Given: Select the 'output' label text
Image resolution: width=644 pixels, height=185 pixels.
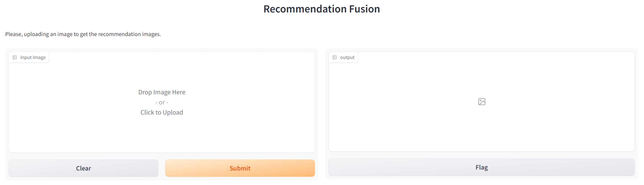Looking at the screenshot, I should coord(347,57).
